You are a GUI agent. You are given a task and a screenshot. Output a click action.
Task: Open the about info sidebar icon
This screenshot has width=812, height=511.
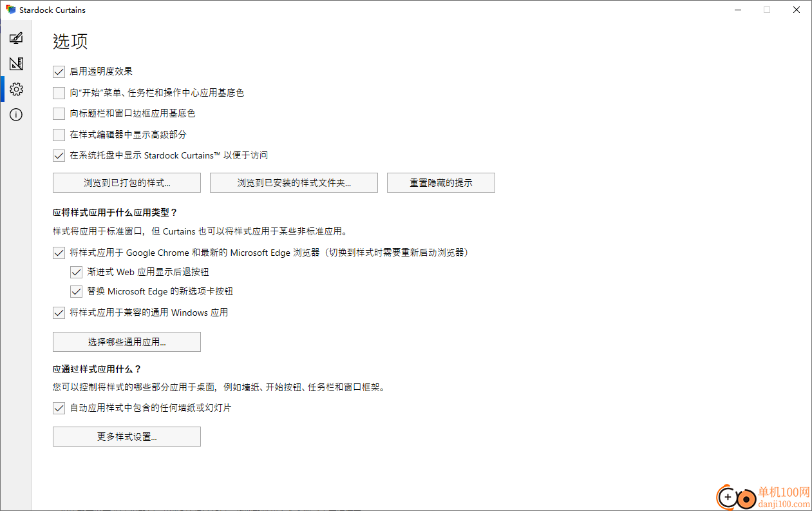[16, 115]
